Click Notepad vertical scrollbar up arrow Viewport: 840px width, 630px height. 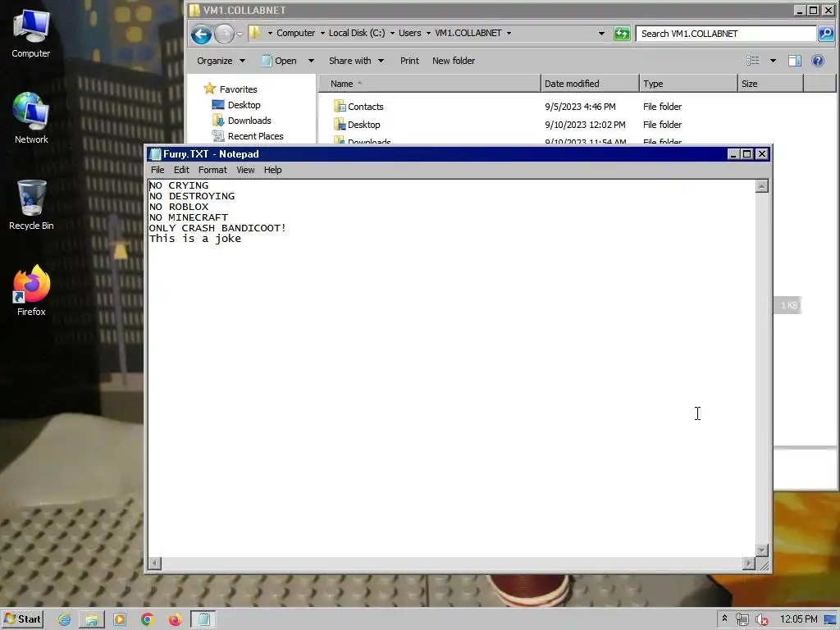click(762, 186)
